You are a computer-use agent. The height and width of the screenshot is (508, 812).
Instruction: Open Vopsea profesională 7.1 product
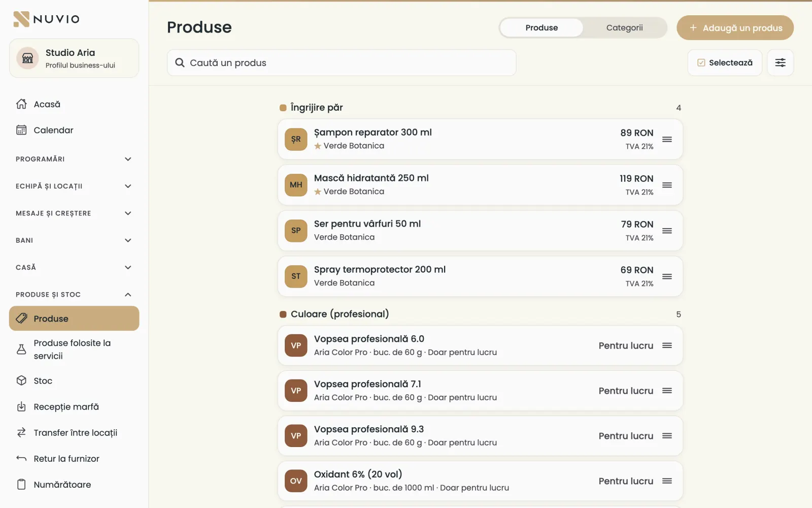[480, 391]
